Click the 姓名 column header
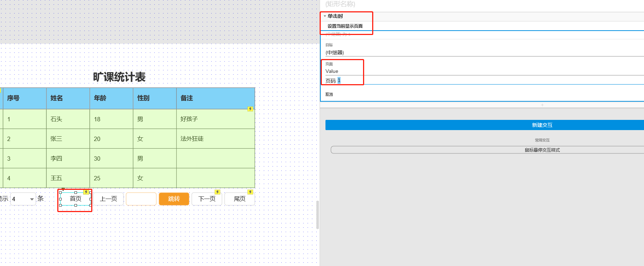Image resolution: width=644 pixels, height=266 pixels. tap(68, 98)
